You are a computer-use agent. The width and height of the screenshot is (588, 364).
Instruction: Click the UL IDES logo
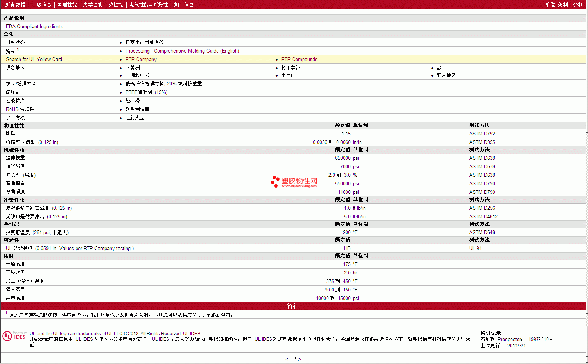(x=14, y=336)
